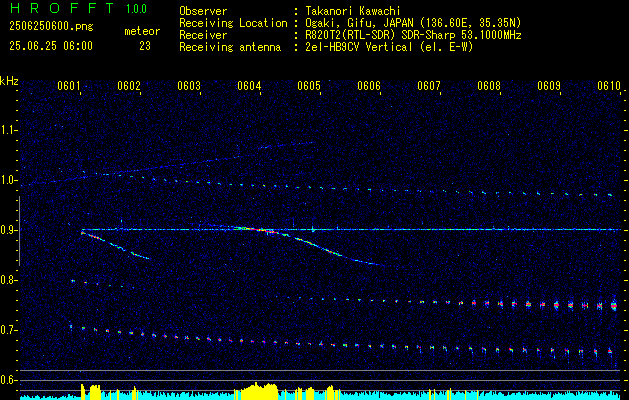The width and height of the screenshot is (629, 400).
Task: Click the Receiving Location label
Action: point(233,23)
